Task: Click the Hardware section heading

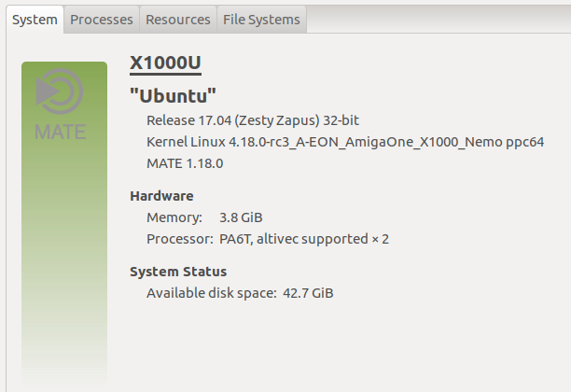Action: pos(161,196)
